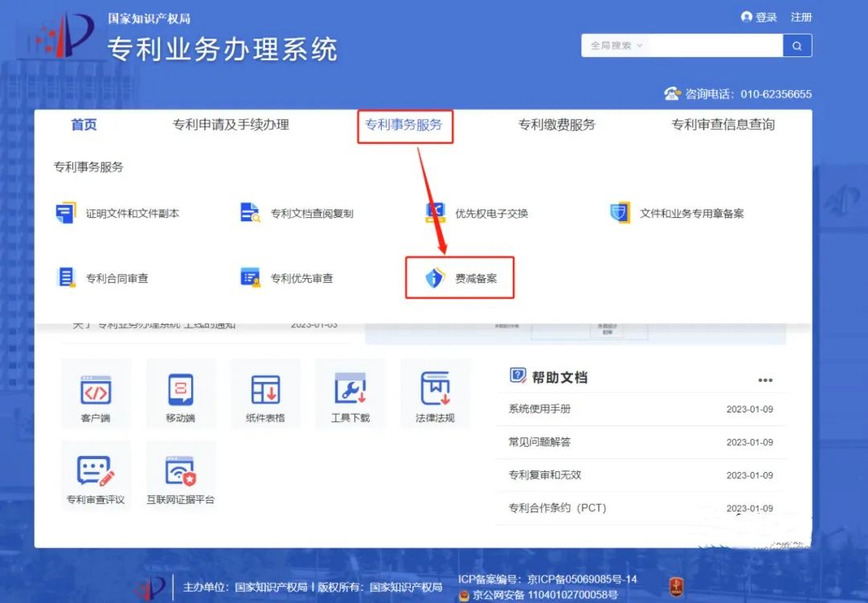This screenshot has width=868, height=603.
Task: Expand more help documents via ellipsis
Action: point(764,379)
